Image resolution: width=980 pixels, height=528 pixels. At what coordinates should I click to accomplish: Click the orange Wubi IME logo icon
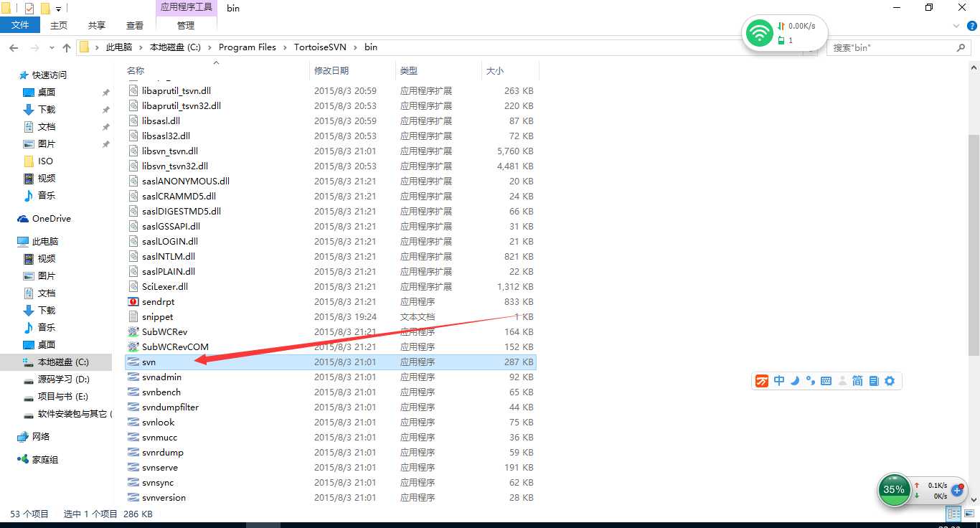click(x=762, y=381)
